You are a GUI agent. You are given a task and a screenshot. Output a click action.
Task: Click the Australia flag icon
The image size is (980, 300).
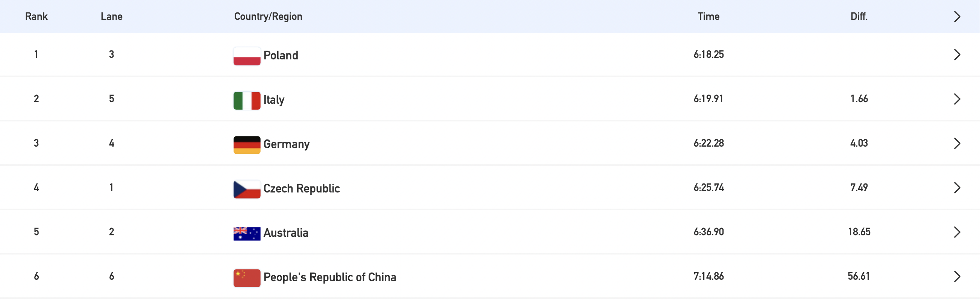(x=247, y=233)
